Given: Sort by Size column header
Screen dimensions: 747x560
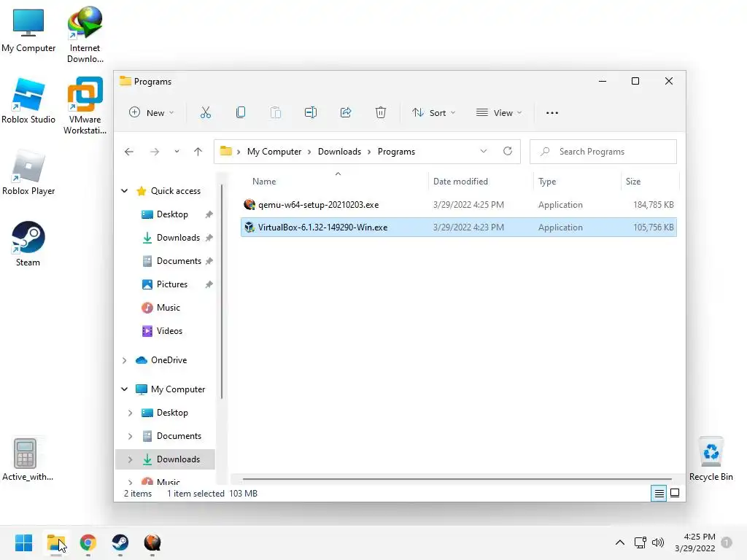Looking at the screenshot, I should 650,182.
